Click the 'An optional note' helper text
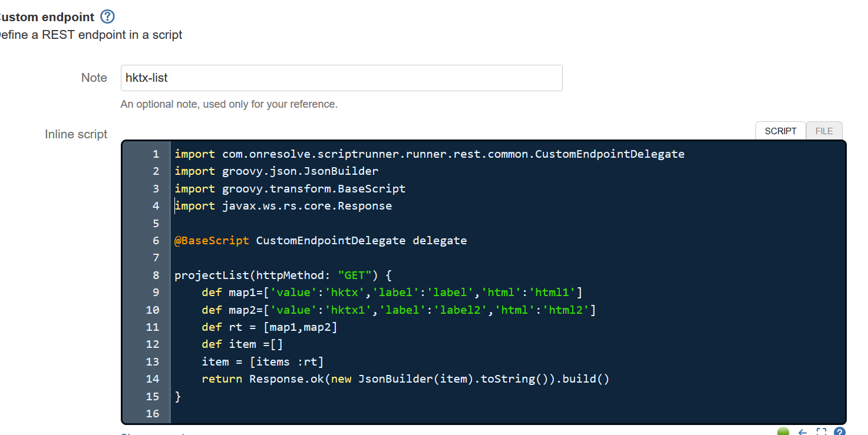 (229, 104)
